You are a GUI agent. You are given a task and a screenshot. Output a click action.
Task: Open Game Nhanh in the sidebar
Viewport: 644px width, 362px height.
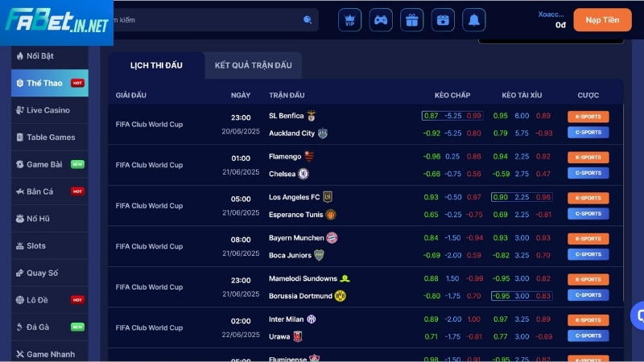coord(50,352)
